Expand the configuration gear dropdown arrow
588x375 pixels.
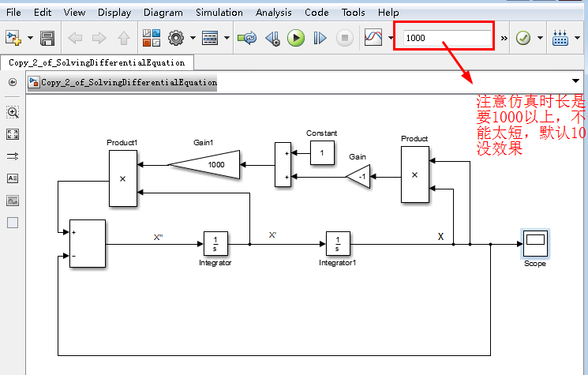click(193, 38)
